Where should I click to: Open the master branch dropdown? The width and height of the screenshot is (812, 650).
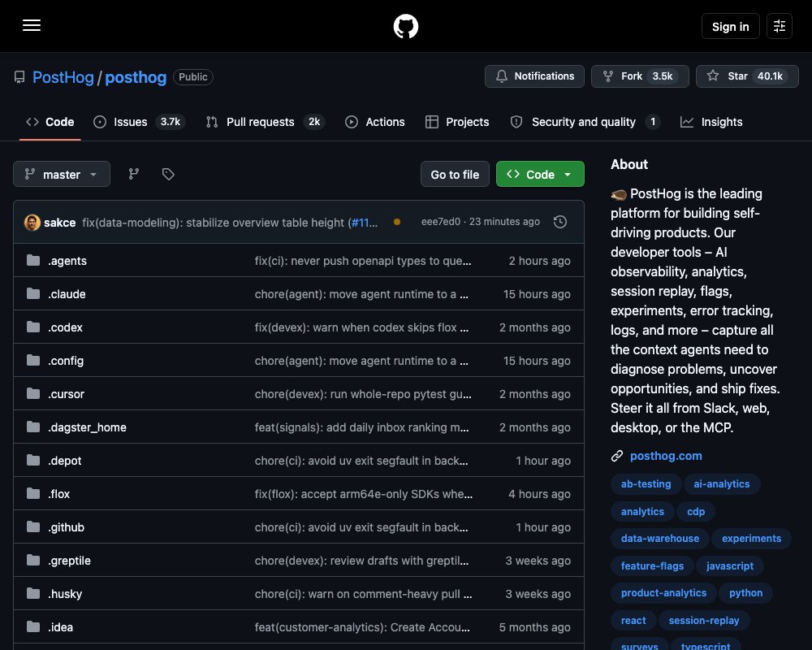pyautogui.click(x=62, y=174)
